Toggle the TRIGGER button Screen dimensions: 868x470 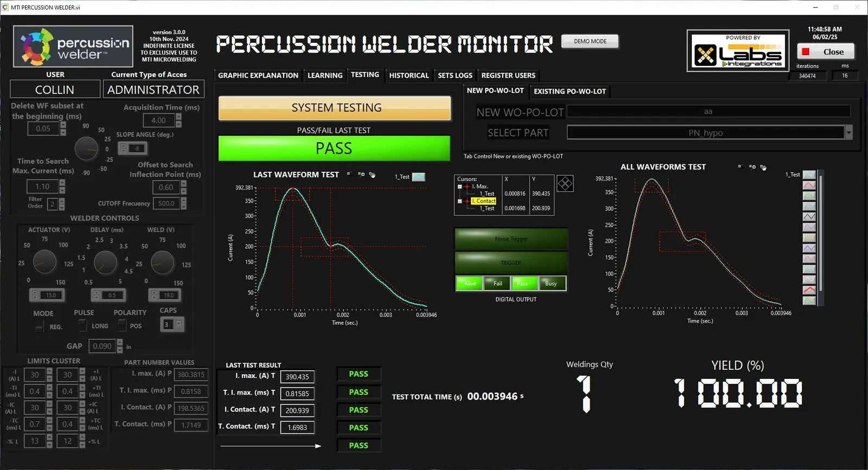(511, 263)
